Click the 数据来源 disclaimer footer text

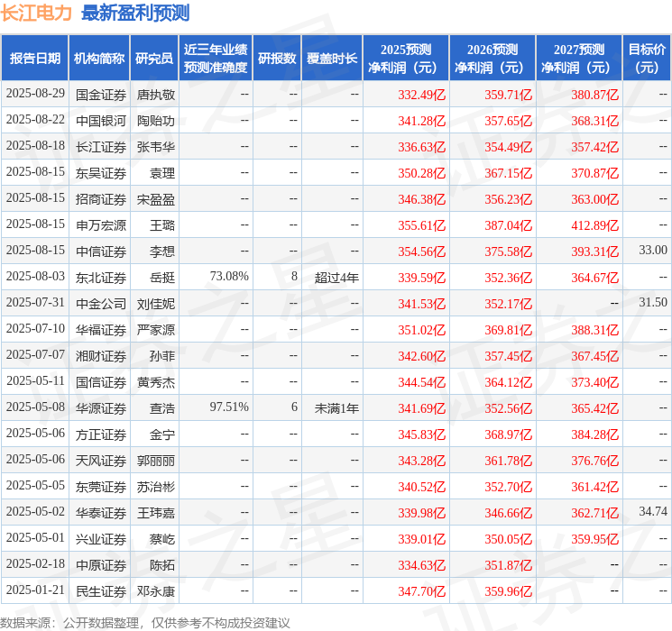point(145,622)
